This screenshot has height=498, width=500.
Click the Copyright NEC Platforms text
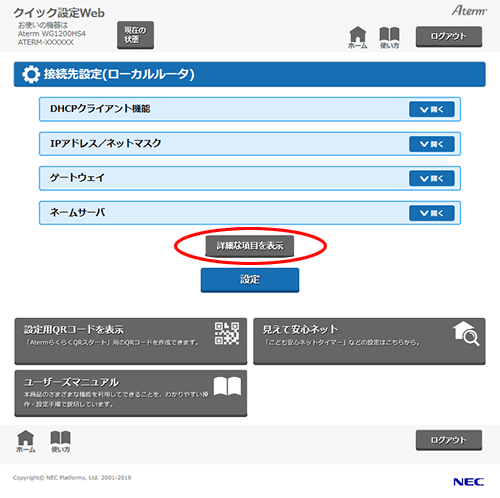72,478
